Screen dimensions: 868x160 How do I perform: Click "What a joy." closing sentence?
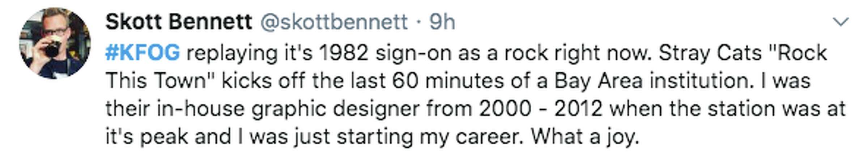[584, 137]
